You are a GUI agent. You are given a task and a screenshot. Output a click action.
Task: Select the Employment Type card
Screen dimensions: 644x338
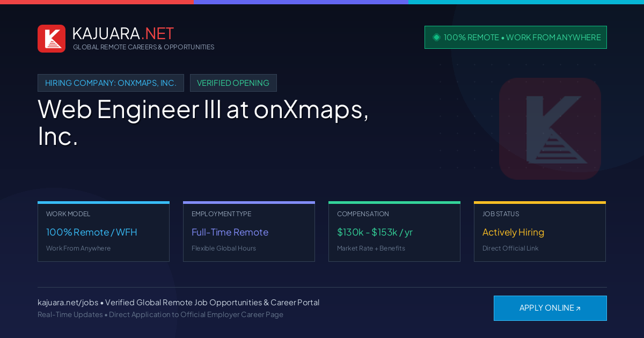point(249,231)
